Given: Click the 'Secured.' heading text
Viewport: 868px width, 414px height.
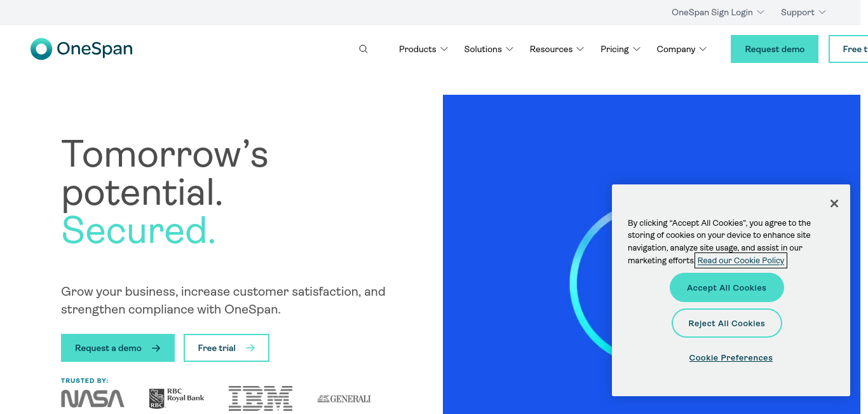Looking at the screenshot, I should [x=139, y=230].
